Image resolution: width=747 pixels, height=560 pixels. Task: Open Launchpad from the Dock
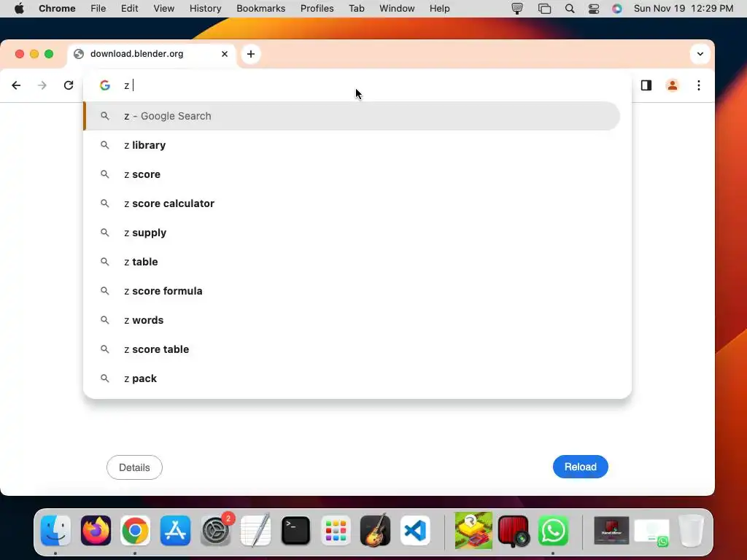coord(336,531)
